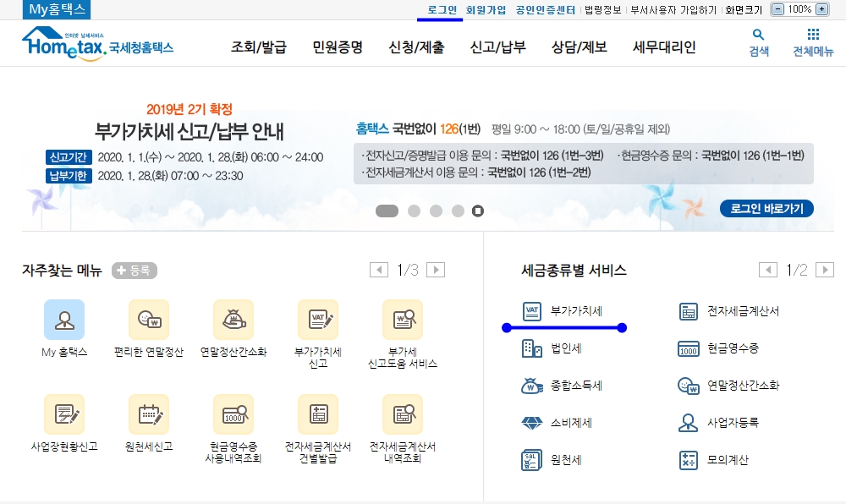846x504 pixels.
Task: Click the 등록 add button
Action: [x=135, y=271]
